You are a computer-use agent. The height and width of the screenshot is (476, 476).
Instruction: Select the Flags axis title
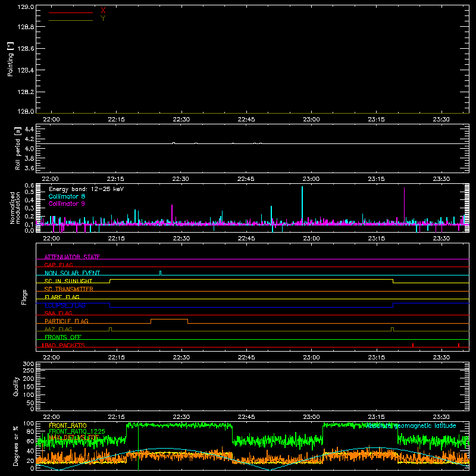point(24,297)
